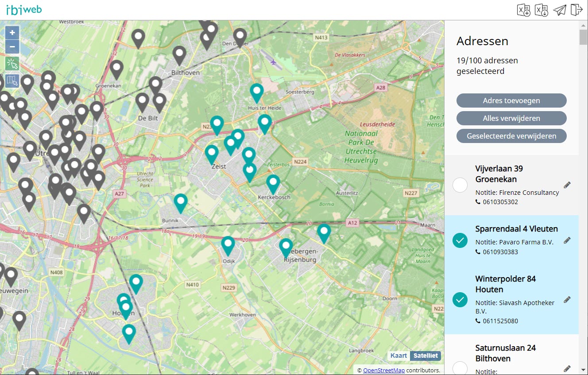The image size is (588, 375).
Task: Click the Alles verwijderen button
Action: point(511,118)
